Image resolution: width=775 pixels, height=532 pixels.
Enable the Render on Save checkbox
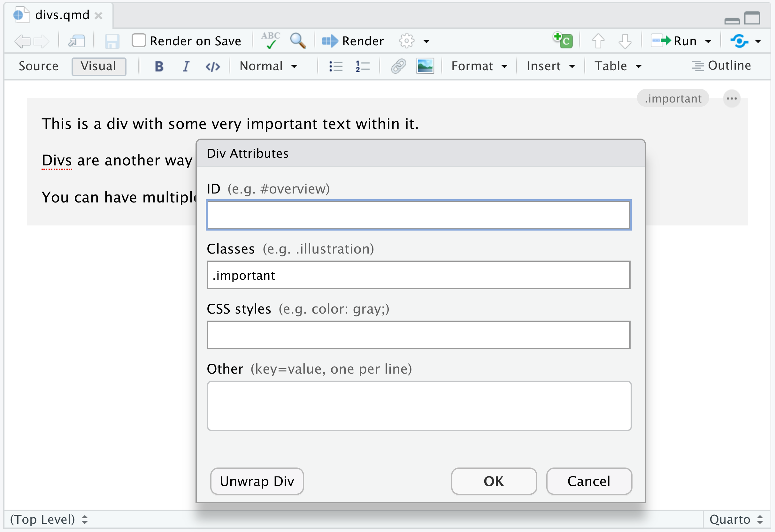[x=139, y=41]
